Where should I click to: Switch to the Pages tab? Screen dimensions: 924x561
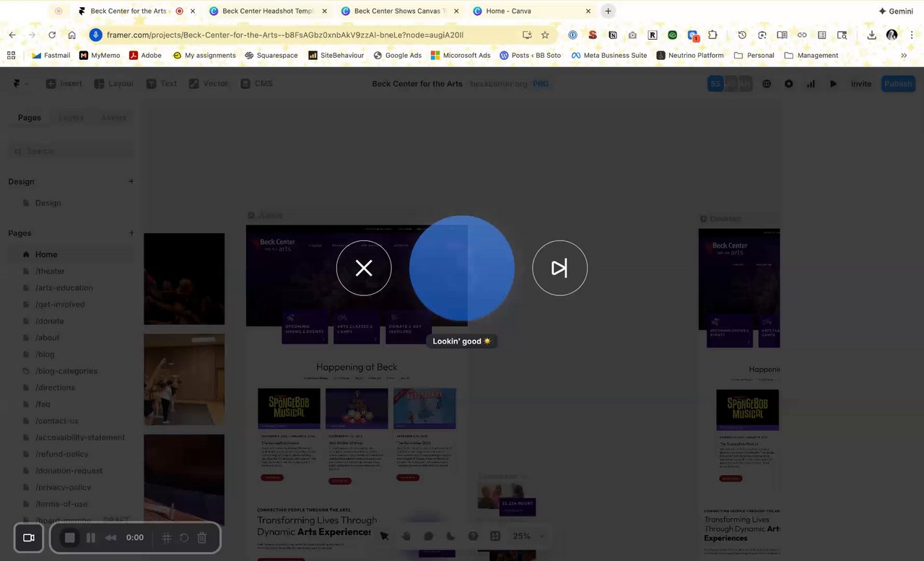(30, 118)
